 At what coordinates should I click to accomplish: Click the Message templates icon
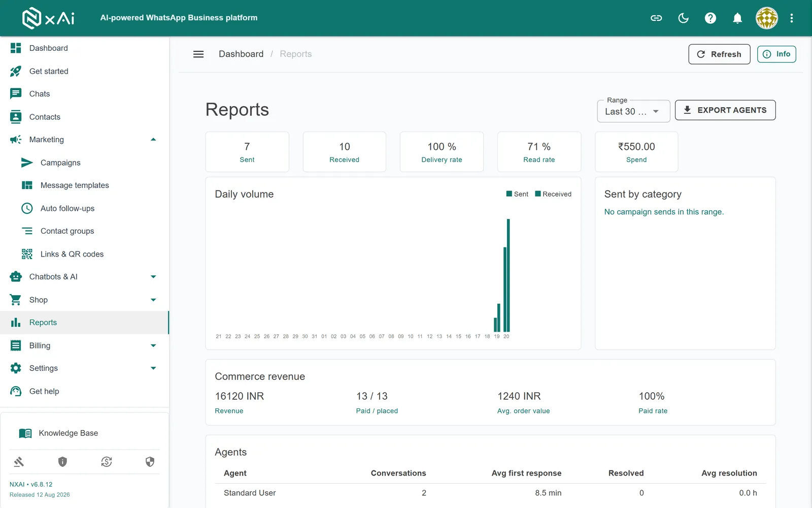(x=27, y=185)
